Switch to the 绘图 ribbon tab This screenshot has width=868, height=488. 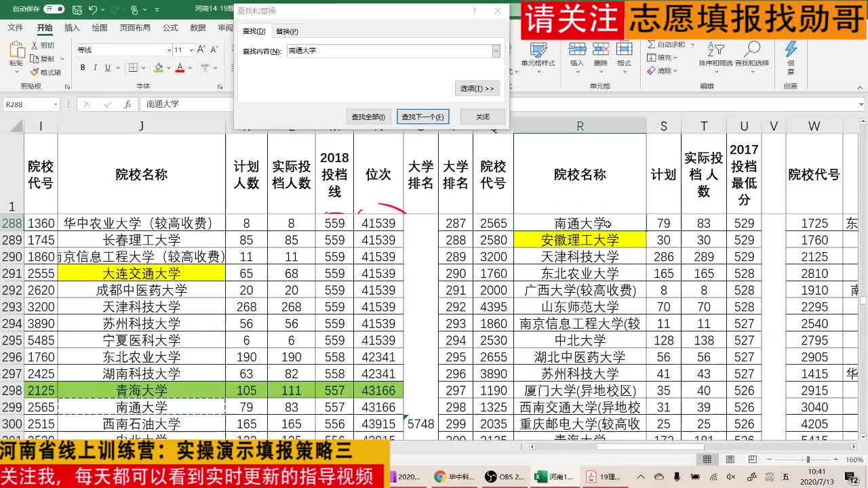[100, 28]
